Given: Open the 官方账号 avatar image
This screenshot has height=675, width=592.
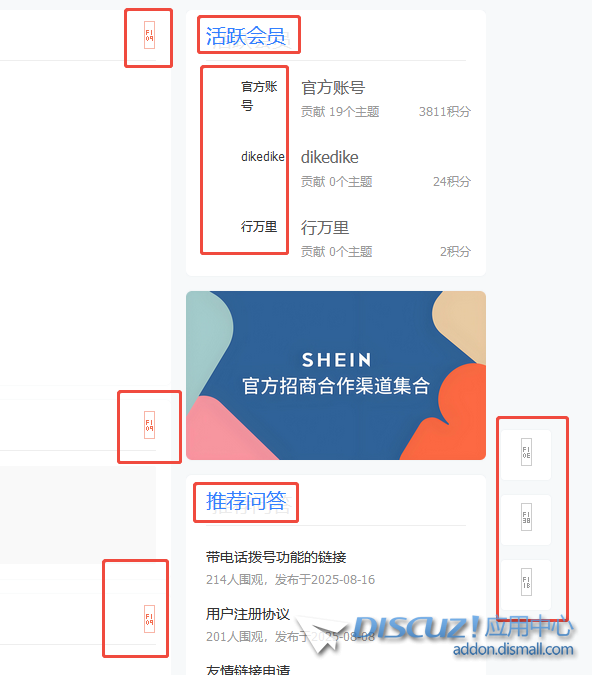Looking at the screenshot, I should (x=259, y=96).
